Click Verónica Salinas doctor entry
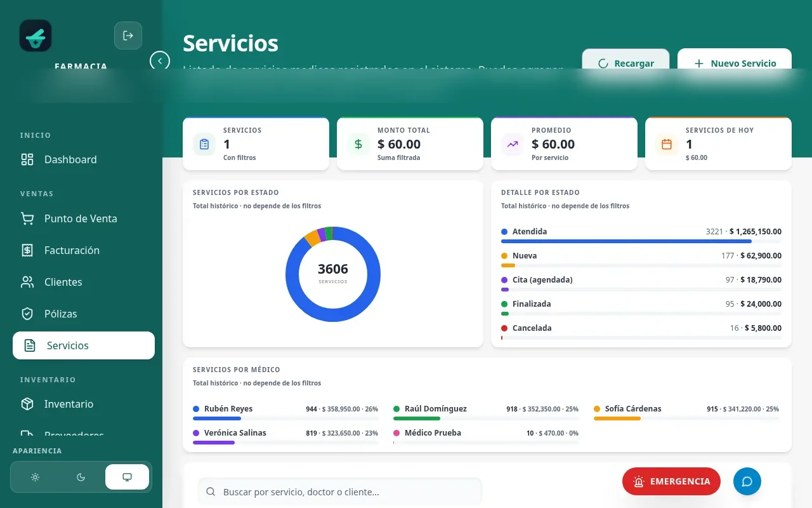The image size is (812, 508). click(x=285, y=437)
